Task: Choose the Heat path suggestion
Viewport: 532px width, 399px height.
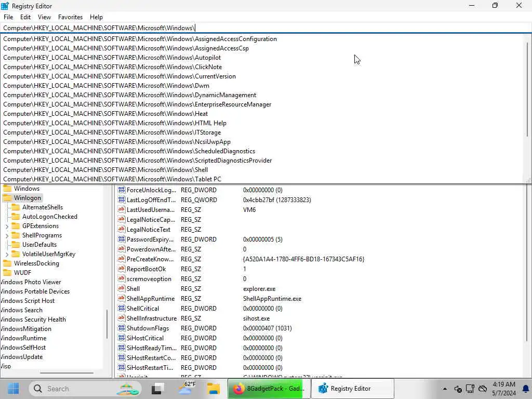Action: click(x=105, y=114)
